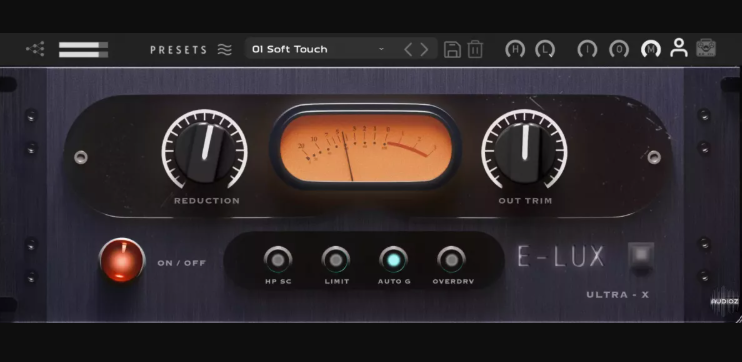Enable the OVERDRV switch
The height and width of the screenshot is (362, 742).
451,259
